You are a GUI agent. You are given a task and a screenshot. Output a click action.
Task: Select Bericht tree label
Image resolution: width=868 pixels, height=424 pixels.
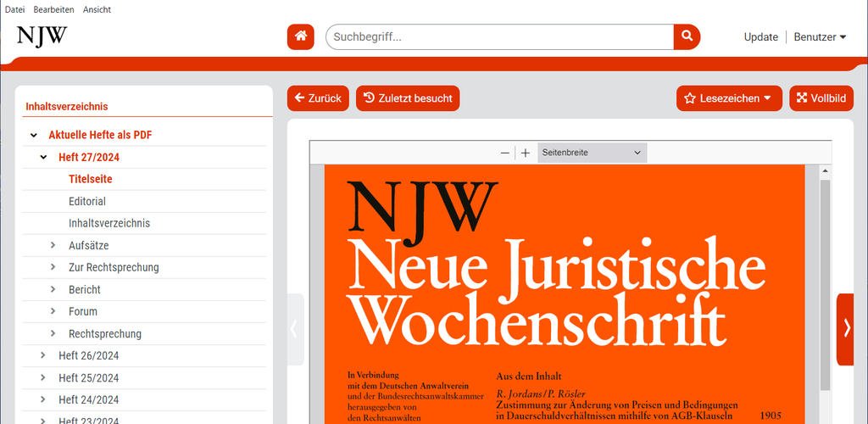coord(85,290)
